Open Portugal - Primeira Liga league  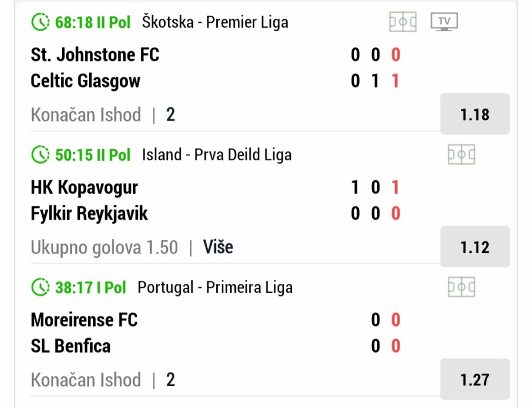pyautogui.click(x=215, y=288)
